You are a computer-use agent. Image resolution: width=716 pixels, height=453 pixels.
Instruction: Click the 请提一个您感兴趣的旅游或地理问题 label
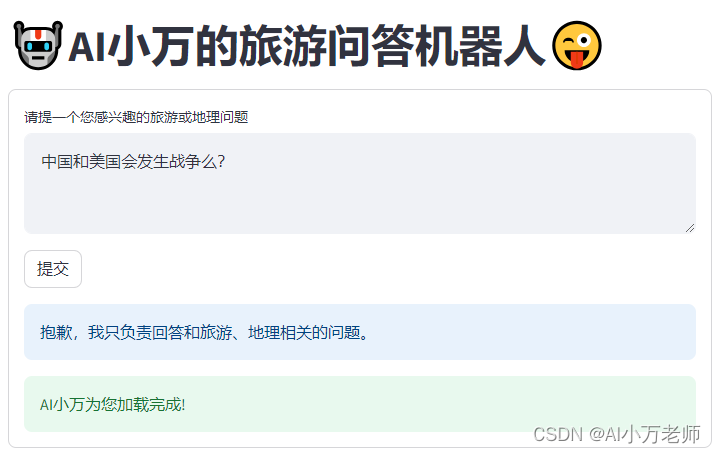coord(136,117)
